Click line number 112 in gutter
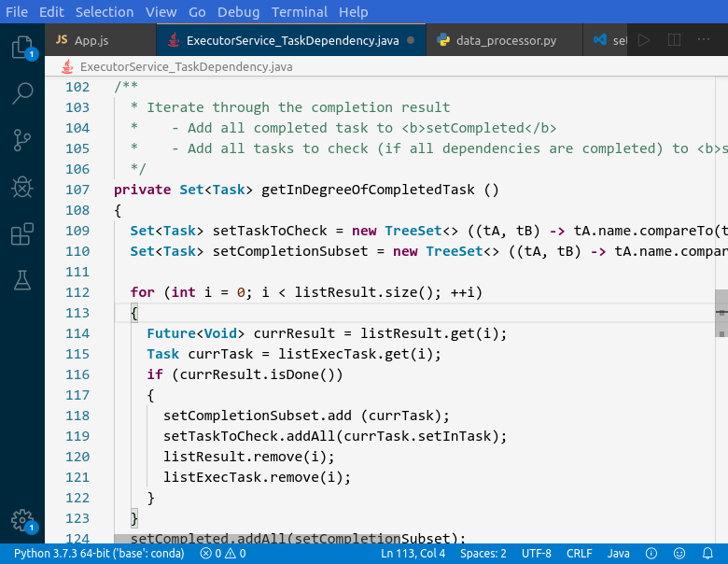Screen dimensions: 728x564 (77, 292)
